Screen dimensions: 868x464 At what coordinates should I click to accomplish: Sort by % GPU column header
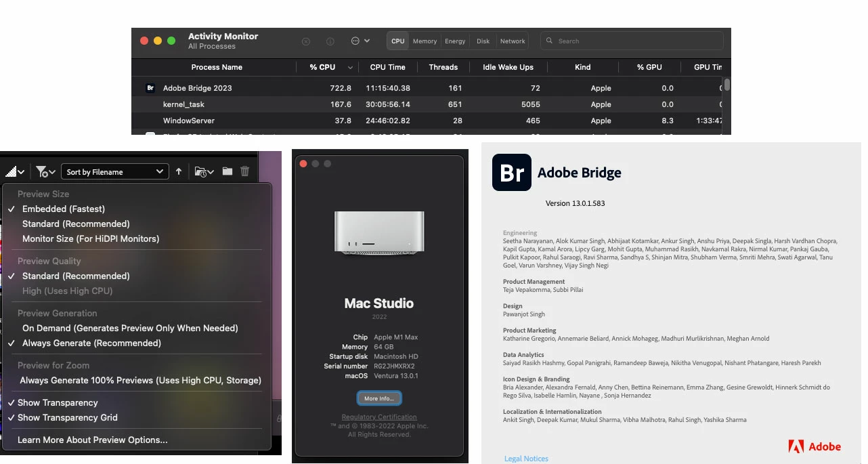tap(649, 68)
